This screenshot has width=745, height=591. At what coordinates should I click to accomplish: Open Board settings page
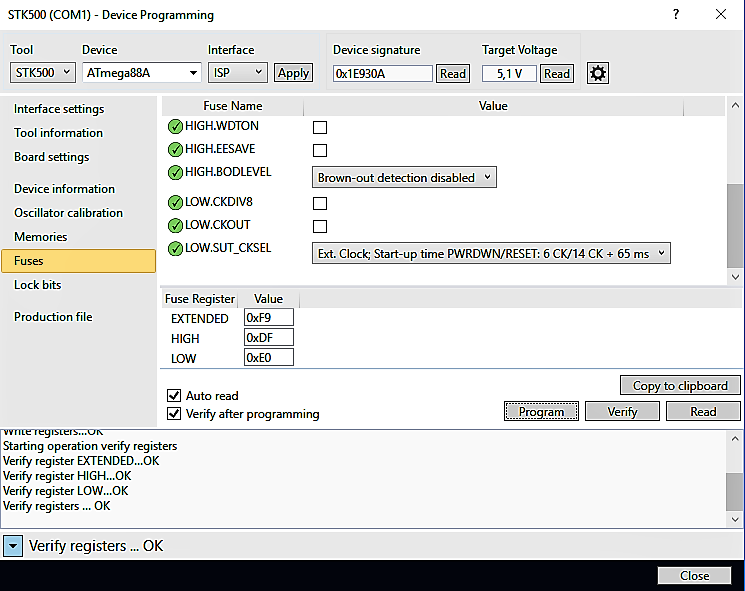click(x=52, y=157)
